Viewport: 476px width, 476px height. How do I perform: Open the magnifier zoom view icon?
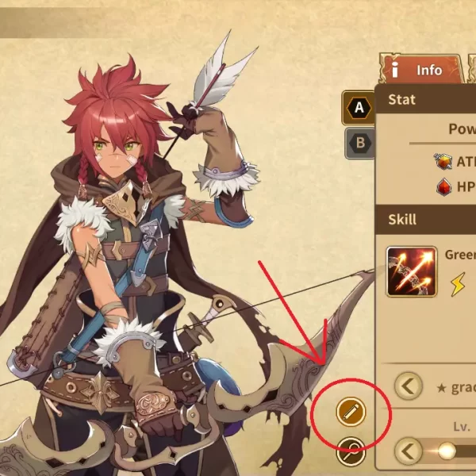[x=351, y=451]
